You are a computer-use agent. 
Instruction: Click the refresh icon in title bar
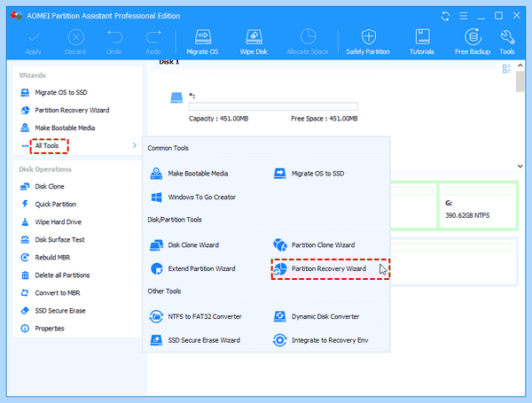[x=445, y=16]
